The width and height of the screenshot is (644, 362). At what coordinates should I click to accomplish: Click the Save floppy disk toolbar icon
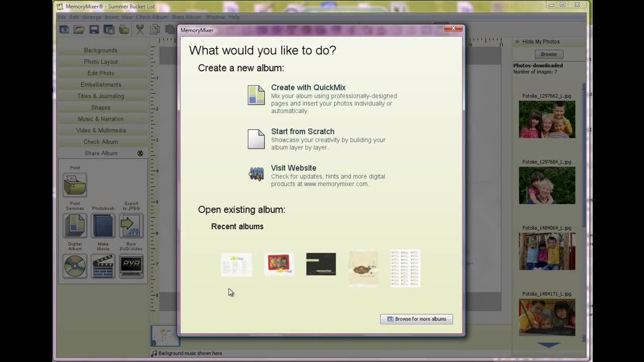94,30
